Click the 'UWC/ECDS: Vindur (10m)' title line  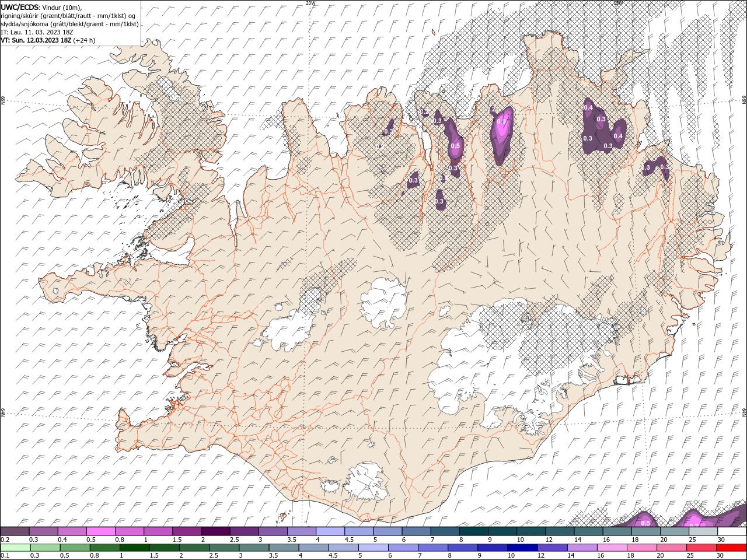(42, 7)
